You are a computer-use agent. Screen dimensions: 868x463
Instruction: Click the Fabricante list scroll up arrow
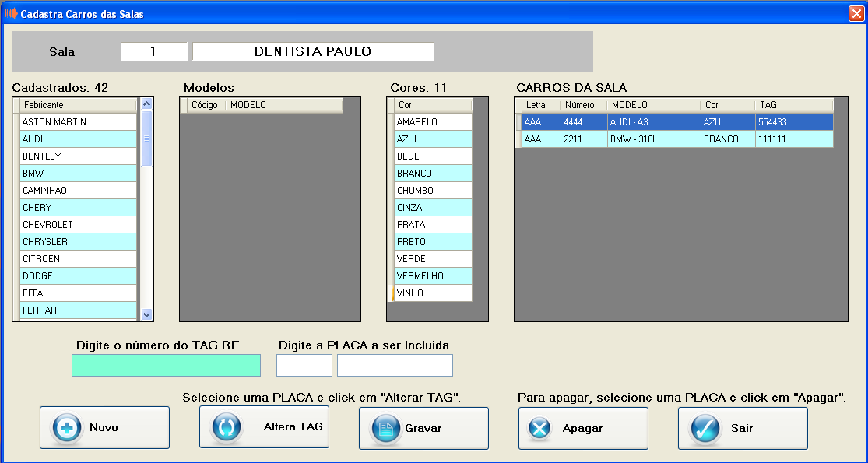pos(146,104)
